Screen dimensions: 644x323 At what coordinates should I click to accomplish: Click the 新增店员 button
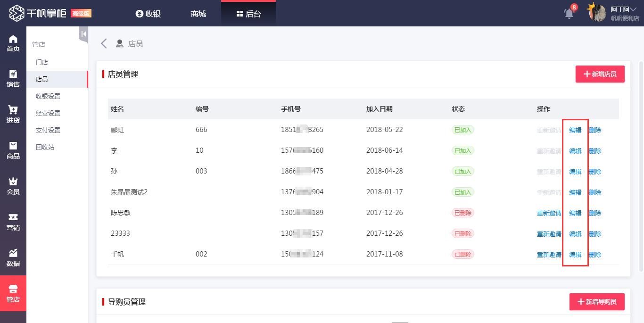pos(600,74)
